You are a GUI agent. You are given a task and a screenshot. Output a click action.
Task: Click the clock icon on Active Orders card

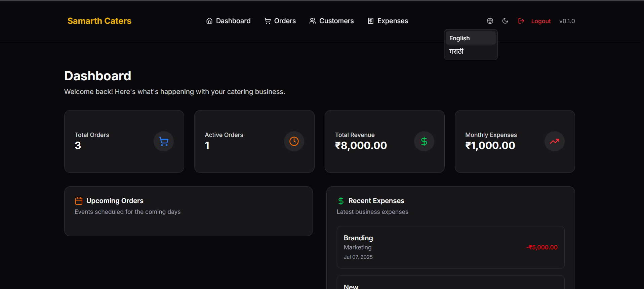[294, 141]
